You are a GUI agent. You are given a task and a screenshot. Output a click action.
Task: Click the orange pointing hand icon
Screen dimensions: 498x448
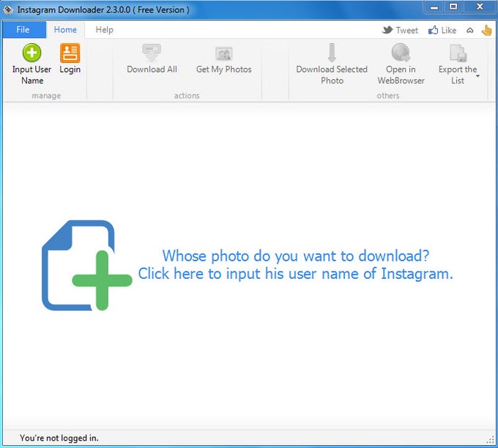click(486, 31)
